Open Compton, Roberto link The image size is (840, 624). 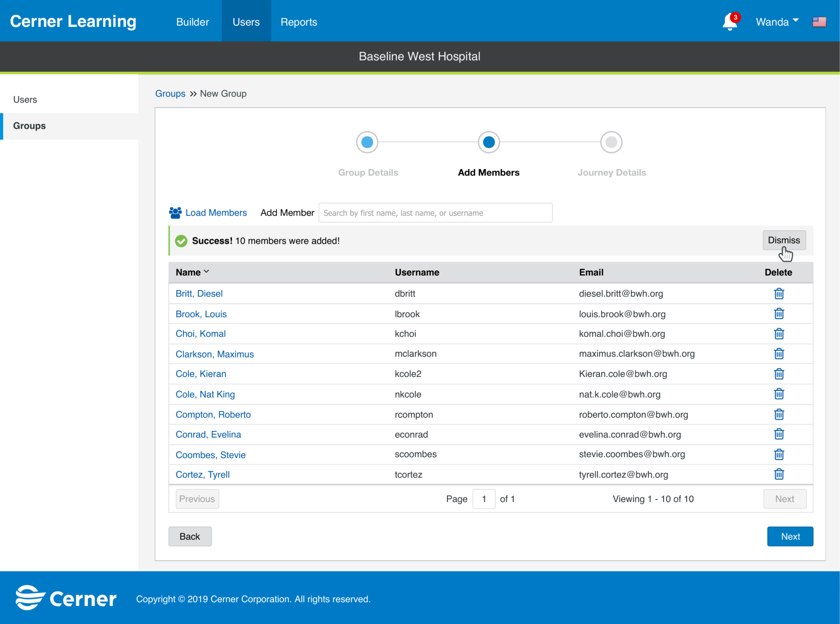(213, 414)
